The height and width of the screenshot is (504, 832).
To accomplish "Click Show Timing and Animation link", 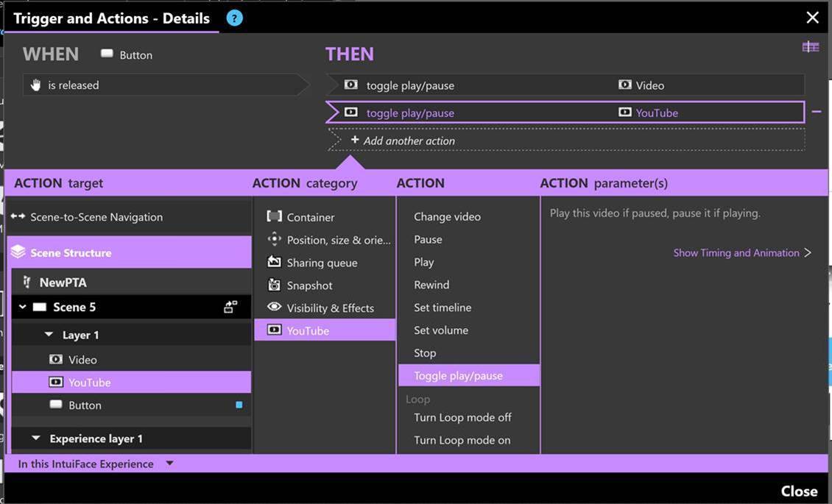I will (742, 253).
